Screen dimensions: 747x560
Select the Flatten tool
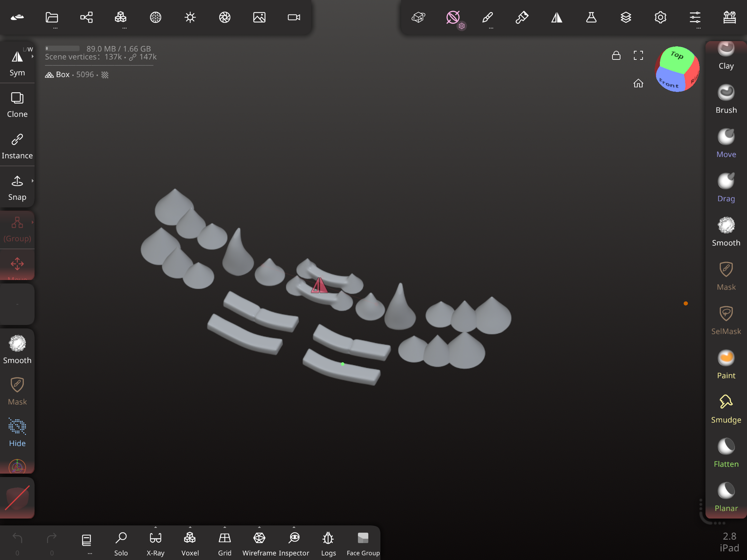726,453
